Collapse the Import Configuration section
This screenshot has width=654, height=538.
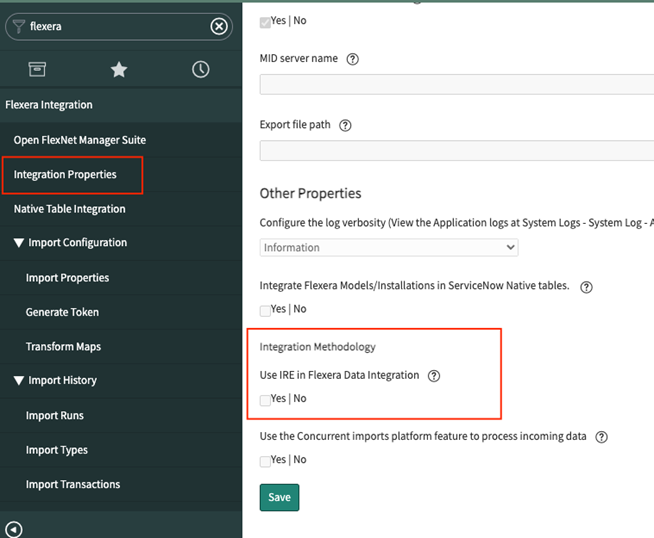(19, 243)
